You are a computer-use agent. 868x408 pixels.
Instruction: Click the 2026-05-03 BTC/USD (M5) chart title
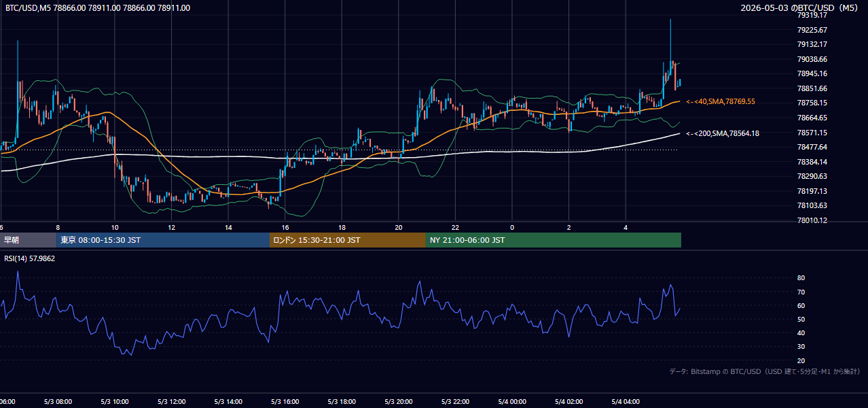click(801, 8)
